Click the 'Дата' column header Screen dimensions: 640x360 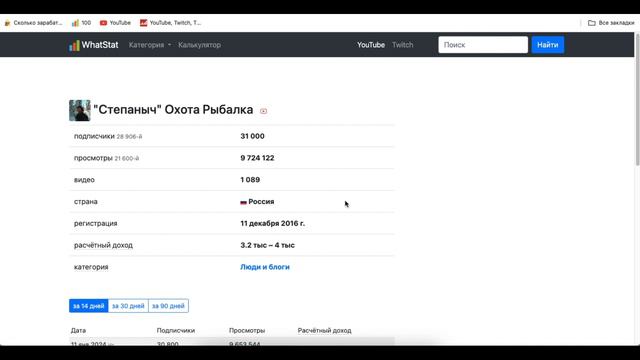coord(78,331)
